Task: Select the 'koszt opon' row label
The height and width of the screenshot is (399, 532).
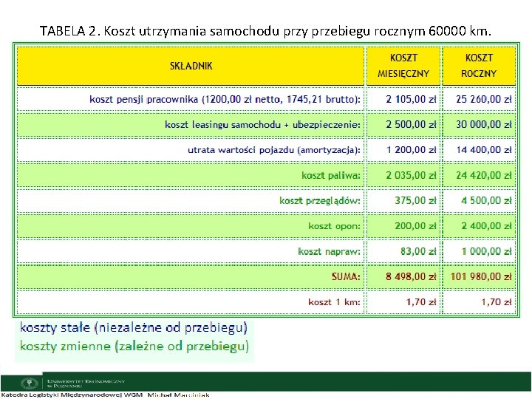Action: [334, 226]
